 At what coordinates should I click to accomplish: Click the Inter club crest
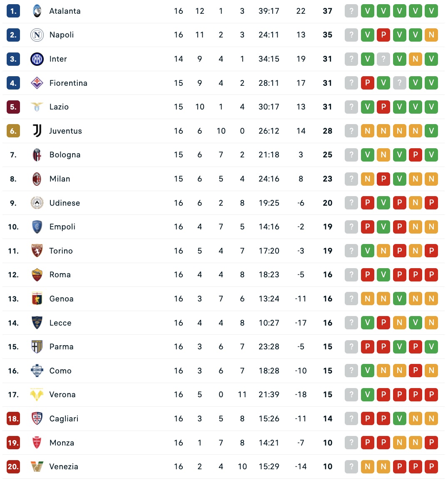[37, 59]
